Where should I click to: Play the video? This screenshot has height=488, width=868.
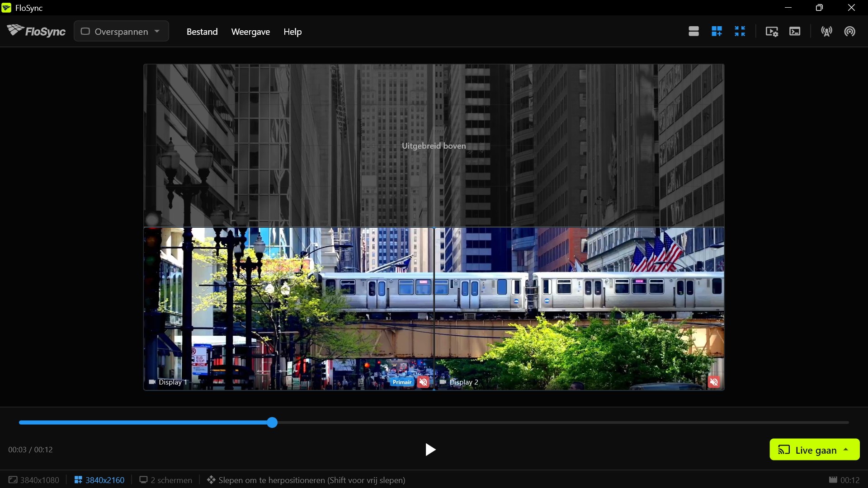(430, 450)
